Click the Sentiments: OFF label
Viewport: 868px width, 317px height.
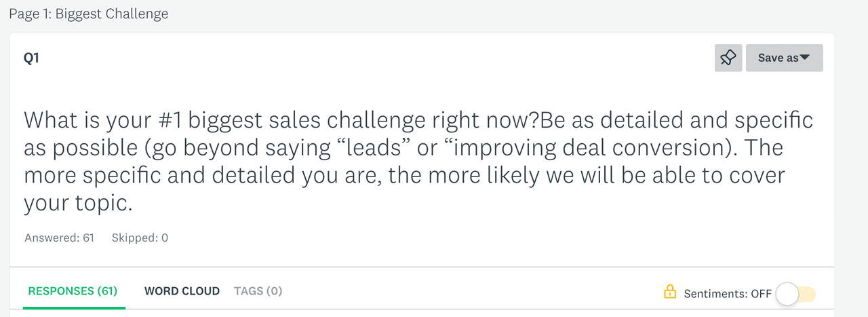[728, 294]
